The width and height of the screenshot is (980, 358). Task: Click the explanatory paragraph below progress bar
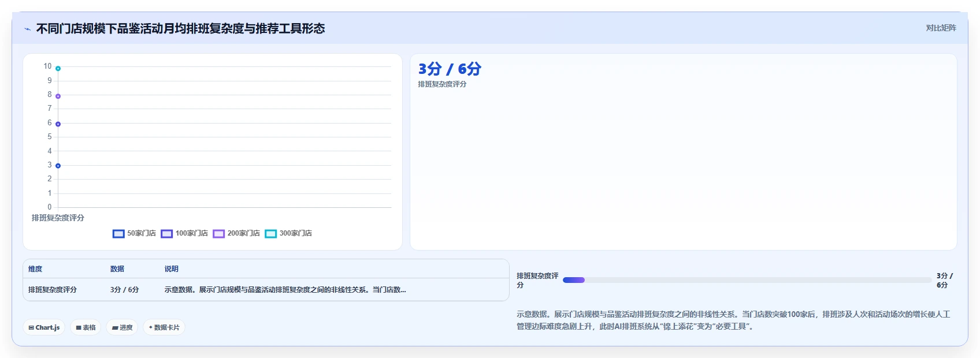point(733,320)
